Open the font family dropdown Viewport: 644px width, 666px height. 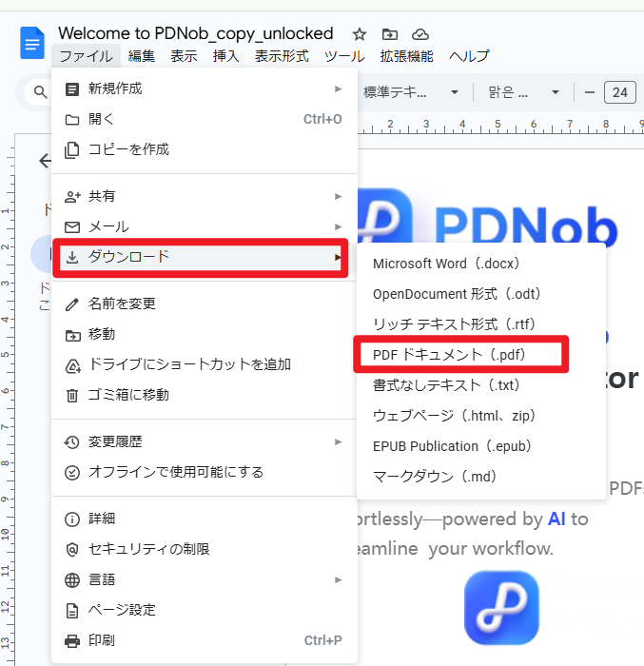click(x=523, y=92)
